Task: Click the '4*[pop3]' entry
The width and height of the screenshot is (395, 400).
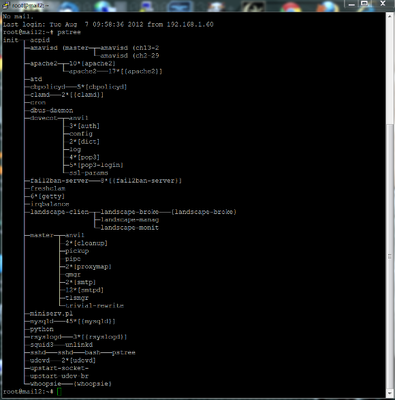Action: (x=85, y=157)
